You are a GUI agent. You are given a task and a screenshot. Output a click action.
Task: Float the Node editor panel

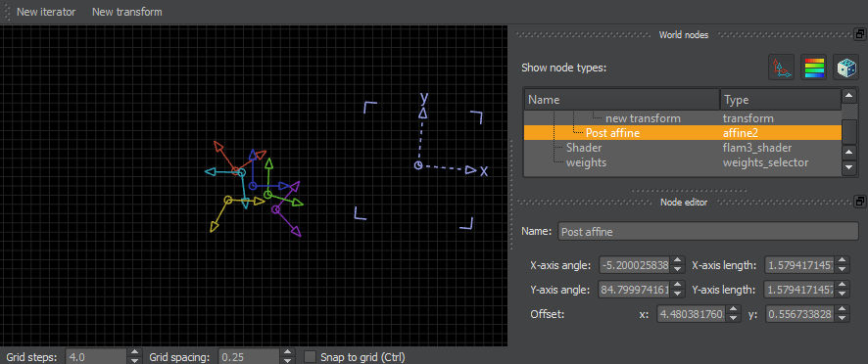point(860,202)
